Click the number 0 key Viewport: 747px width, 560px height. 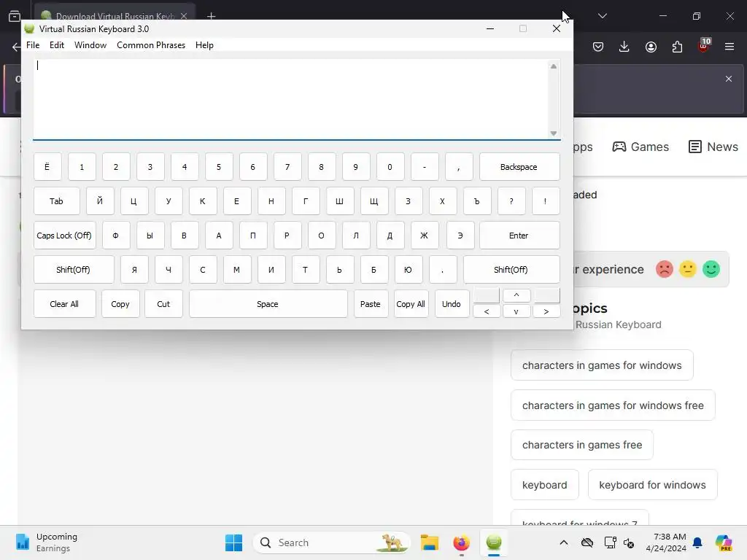point(390,167)
